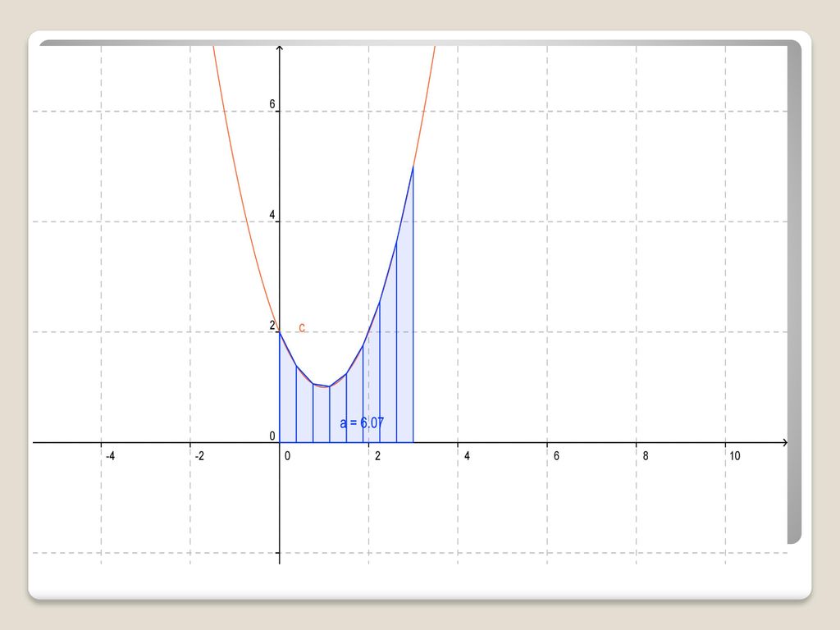
Task: Click the x-axis label 10
Action: [734, 456]
